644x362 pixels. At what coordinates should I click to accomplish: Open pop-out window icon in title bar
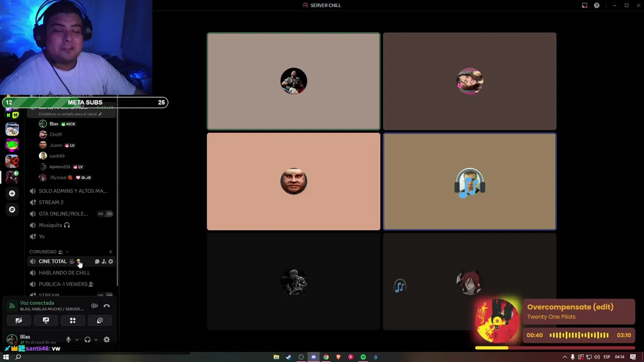[585, 6]
